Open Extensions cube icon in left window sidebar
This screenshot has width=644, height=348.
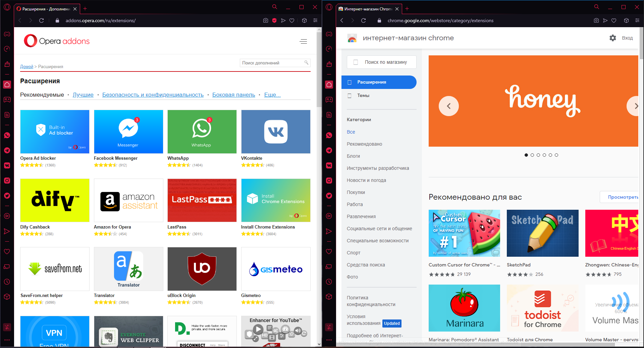(x=7, y=297)
